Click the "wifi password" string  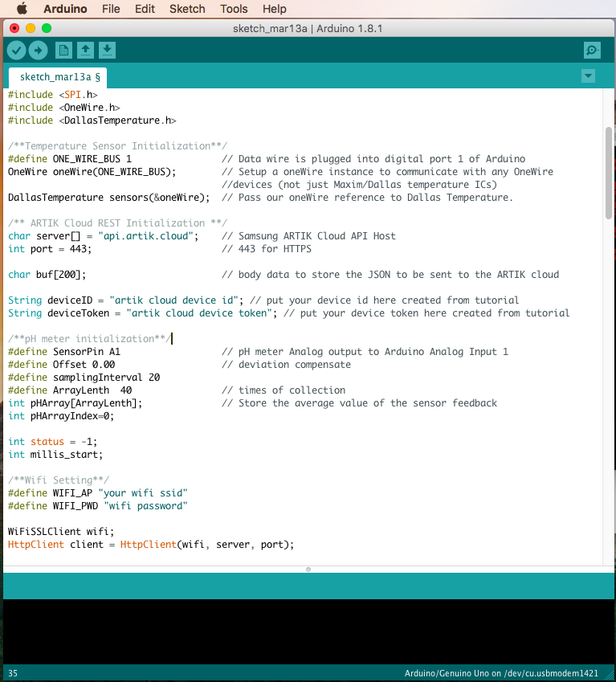click(145, 506)
